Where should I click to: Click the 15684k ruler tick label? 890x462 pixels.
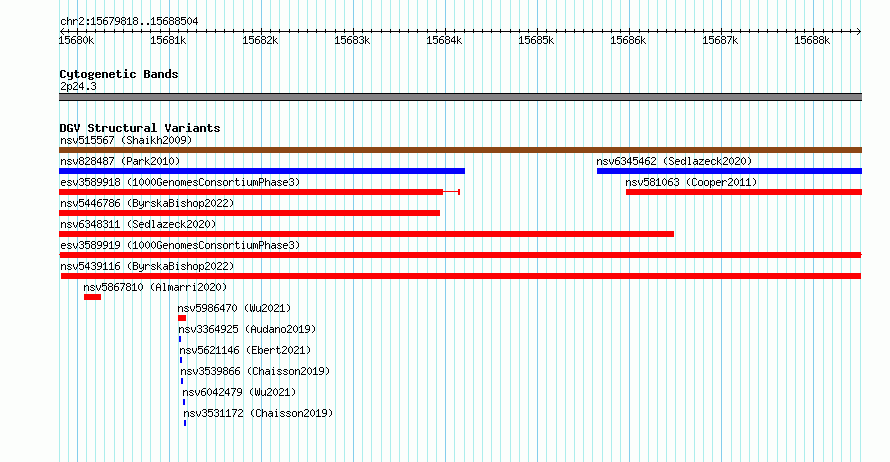click(444, 40)
